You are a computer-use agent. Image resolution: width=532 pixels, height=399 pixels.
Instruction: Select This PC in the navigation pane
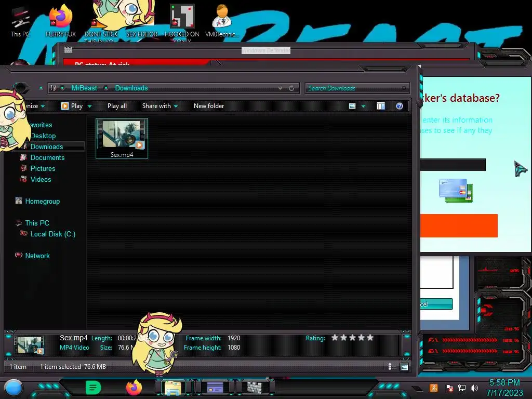[x=37, y=223]
